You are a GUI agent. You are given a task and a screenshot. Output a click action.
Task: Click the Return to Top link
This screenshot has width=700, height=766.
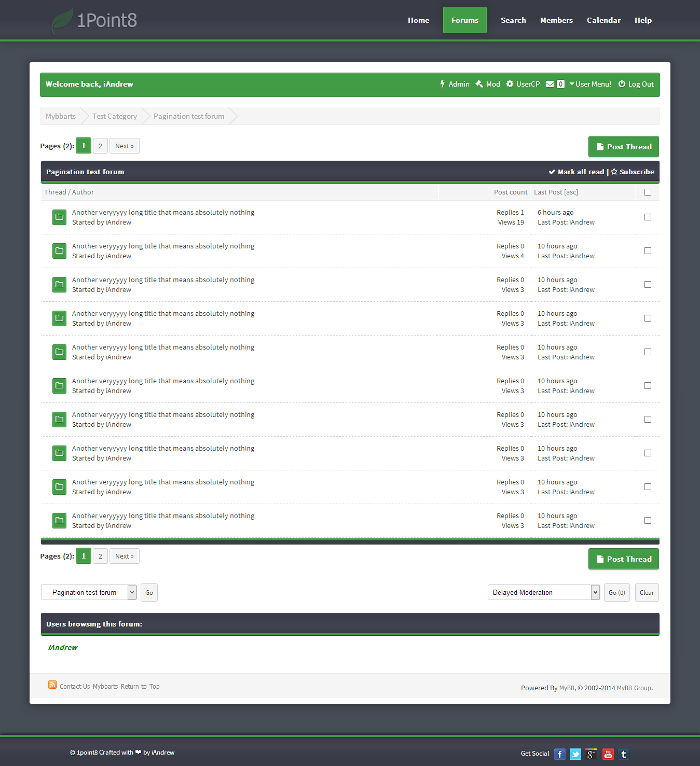140,686
